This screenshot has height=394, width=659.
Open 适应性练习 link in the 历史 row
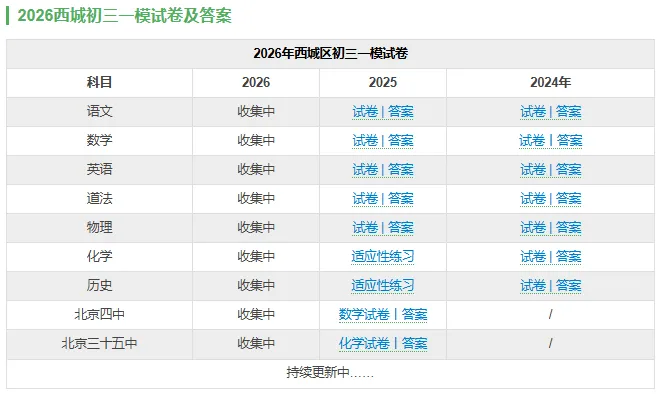tap(383, 286)
